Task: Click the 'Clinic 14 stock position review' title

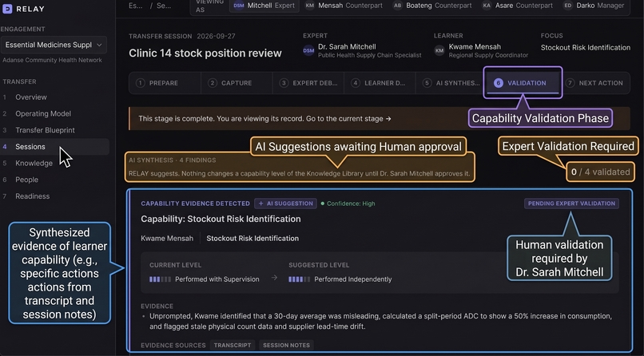Action: (x=205, y=53)
